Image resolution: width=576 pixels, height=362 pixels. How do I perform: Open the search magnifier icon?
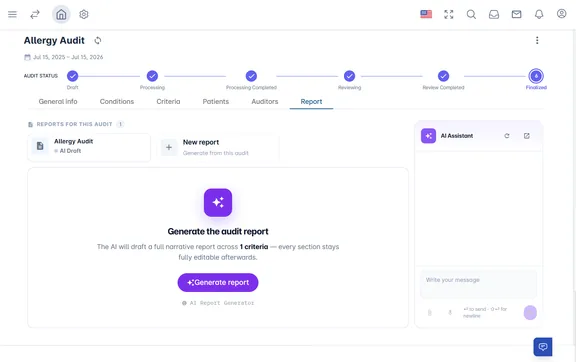pos(471,14)
